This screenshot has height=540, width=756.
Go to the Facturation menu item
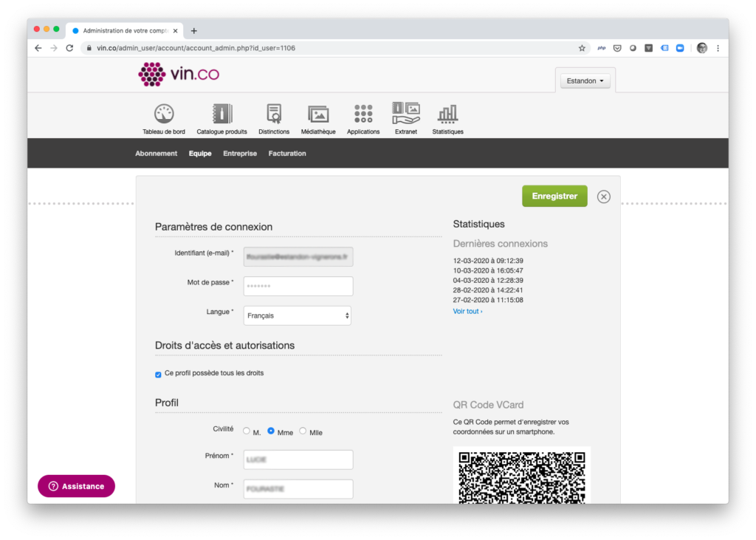pos(287,154)
